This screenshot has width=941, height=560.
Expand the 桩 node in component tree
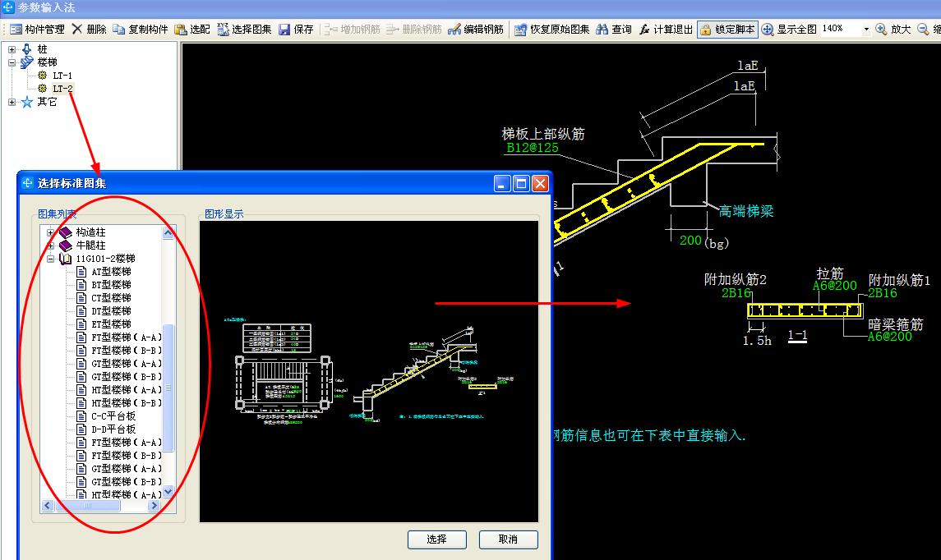click(12, 49)
